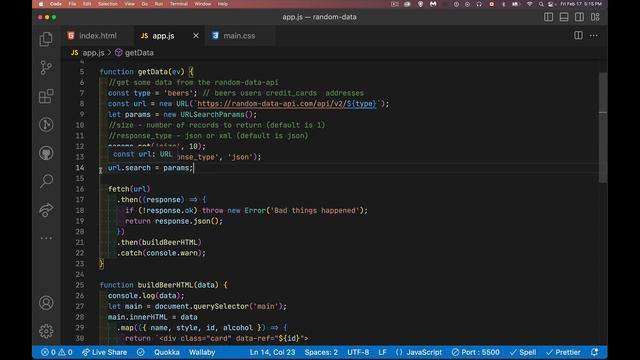This screenshot has height=360, width=640.
Task: Click Port : 5500 Live Server status
Action: point(476,352)
